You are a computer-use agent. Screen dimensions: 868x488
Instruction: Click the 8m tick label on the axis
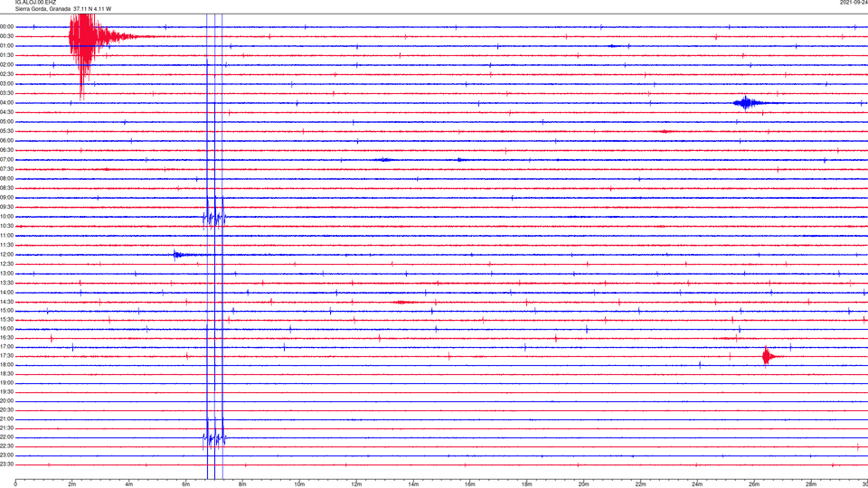pos(242,484)
